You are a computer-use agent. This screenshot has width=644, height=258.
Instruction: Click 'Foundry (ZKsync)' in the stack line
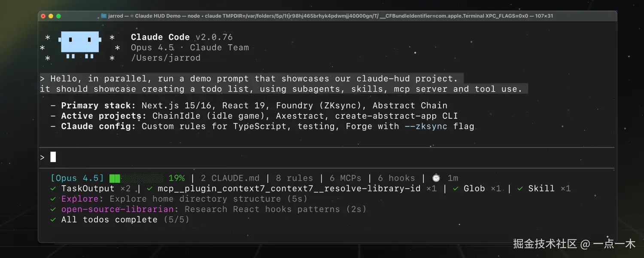(321, 106)
